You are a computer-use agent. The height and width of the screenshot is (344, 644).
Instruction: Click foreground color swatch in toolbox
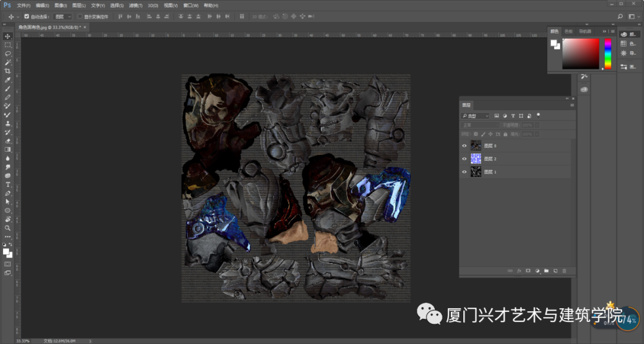pyautogui.click(x=6, y=252)
